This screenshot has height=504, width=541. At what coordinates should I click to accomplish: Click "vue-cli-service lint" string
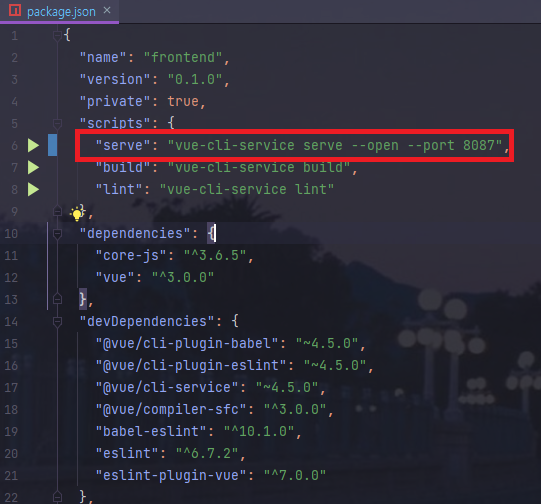click(x=247, y=189)
